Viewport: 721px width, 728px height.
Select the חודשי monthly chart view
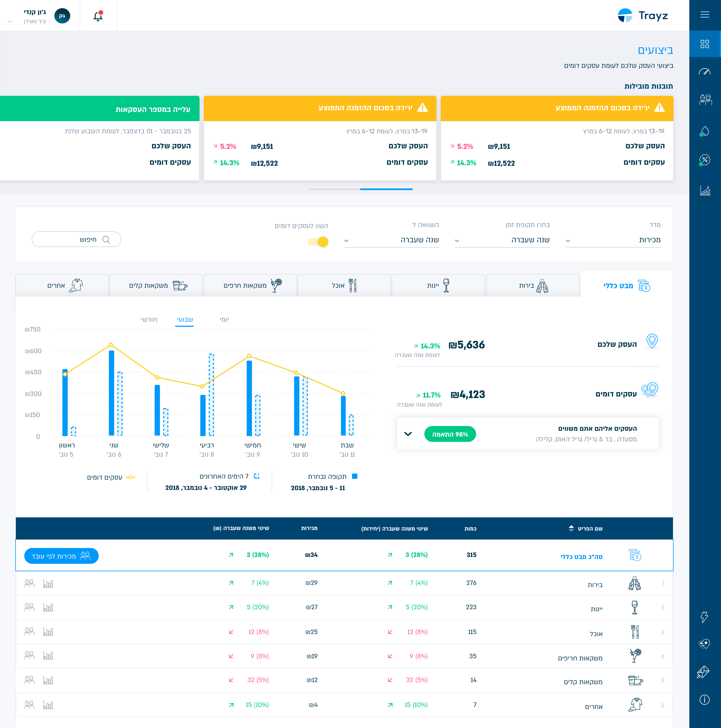(149, 320)
